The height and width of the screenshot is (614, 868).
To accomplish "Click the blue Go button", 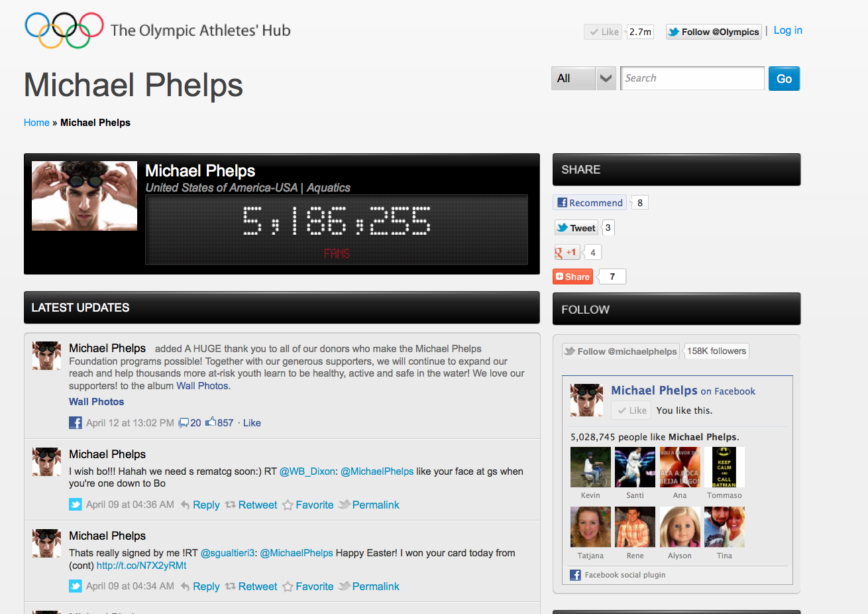I will [x=785, y=79].
